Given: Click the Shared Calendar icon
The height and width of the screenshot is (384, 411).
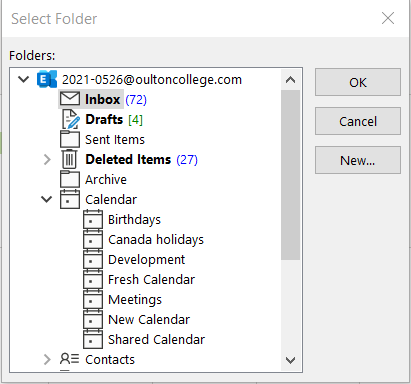Looking at the screenshot, I should [x=93, y=339].
